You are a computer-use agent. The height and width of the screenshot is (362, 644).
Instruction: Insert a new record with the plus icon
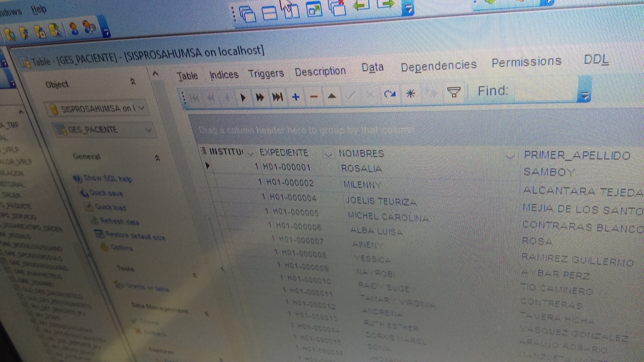[295, 97]
